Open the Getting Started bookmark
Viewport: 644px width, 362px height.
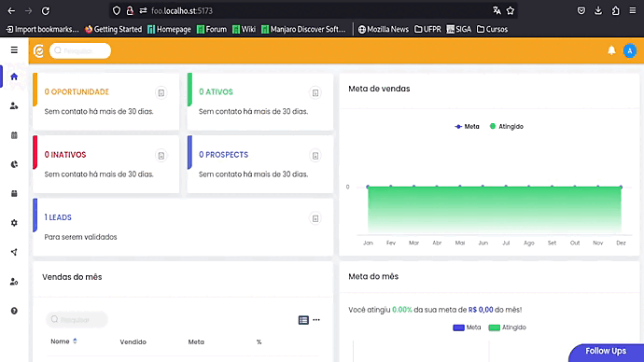click(x=113, y=29)
